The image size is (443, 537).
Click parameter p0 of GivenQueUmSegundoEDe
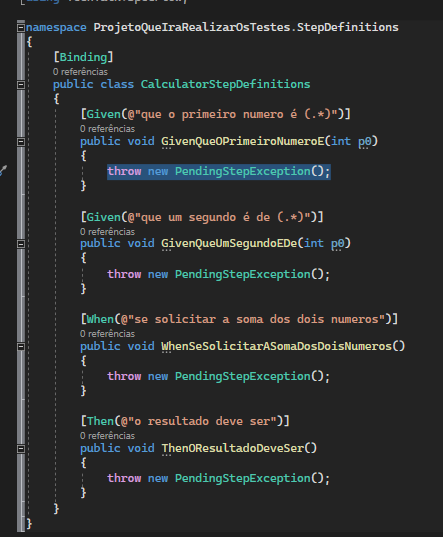pos(338,244)
